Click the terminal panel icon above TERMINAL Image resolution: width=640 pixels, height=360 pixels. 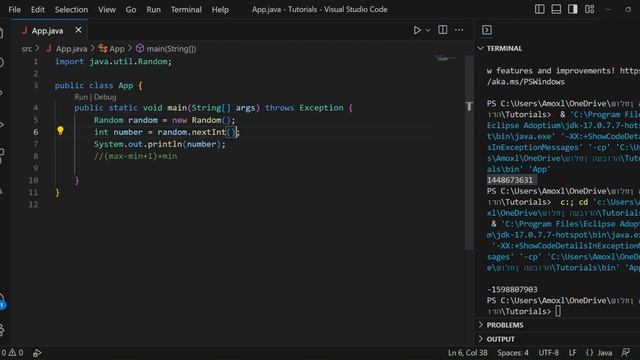pyautogui.click(x=487, y=30)
